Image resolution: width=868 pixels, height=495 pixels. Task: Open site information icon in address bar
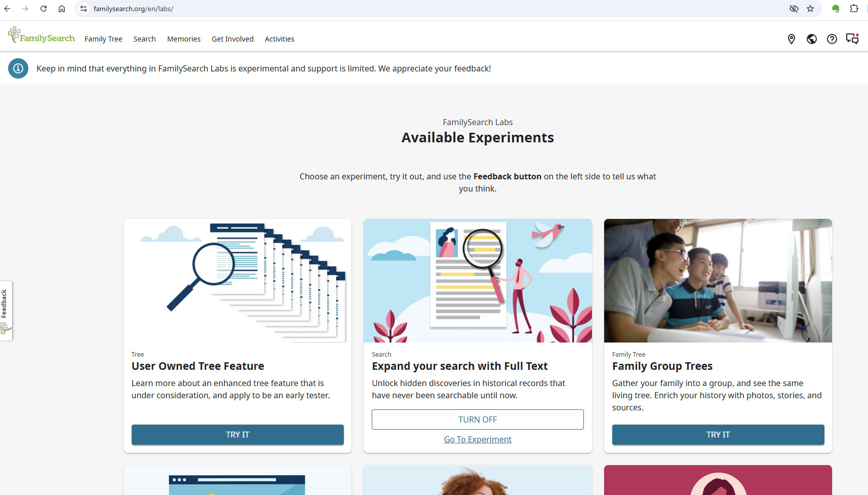(84, 9)
